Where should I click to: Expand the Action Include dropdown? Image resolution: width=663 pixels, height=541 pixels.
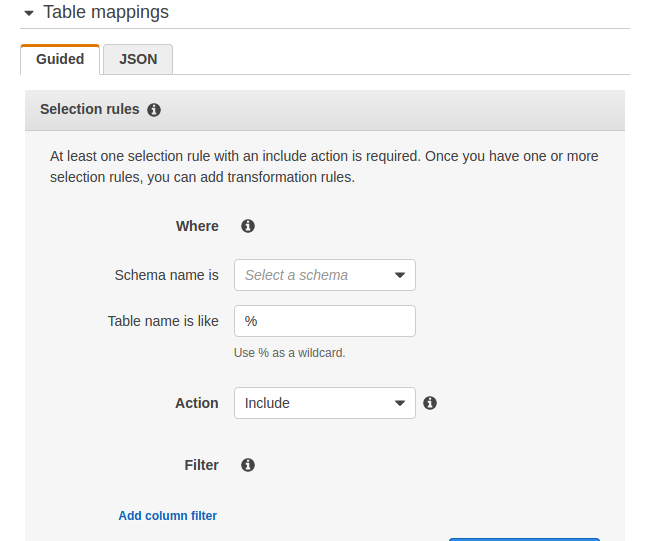coord(324,403)
